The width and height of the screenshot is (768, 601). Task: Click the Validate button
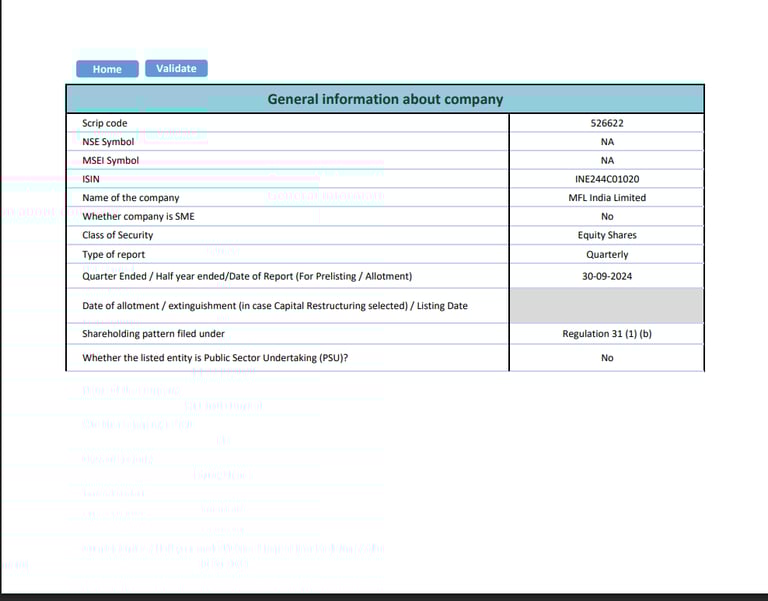(x=176, y=69)
